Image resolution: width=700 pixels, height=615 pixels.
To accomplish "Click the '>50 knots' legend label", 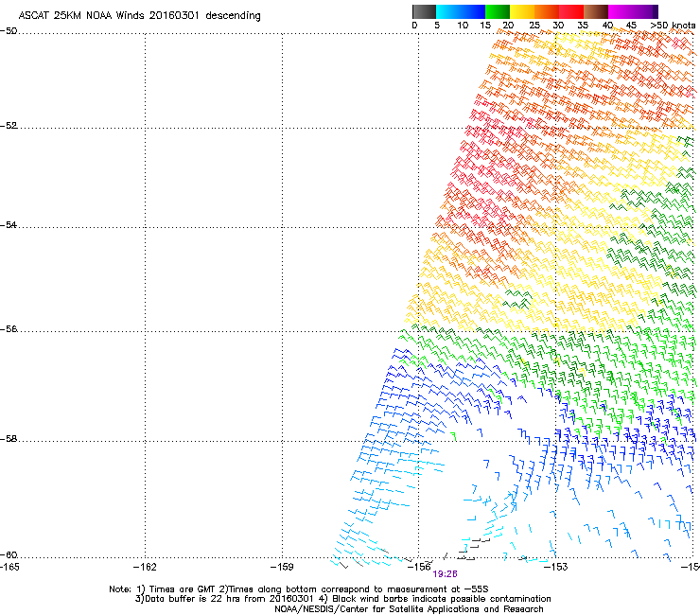I will click(x=673, y=26).
